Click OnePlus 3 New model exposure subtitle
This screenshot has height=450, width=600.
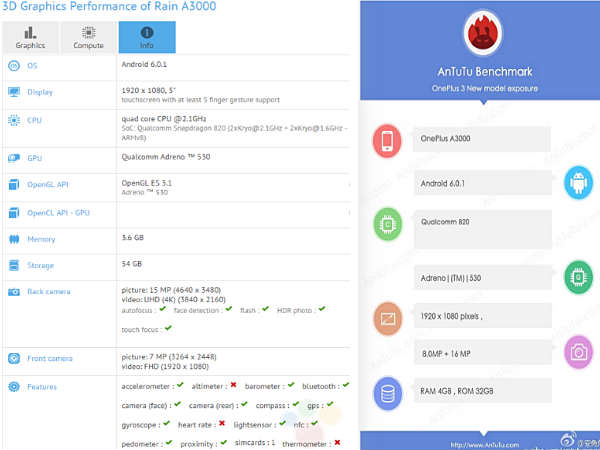[484, 88]
